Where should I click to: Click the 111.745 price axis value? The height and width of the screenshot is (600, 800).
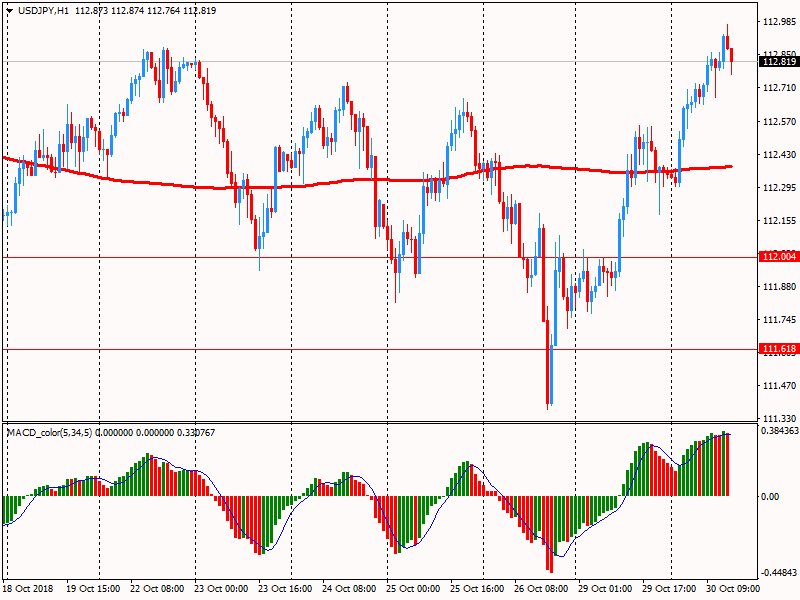pos(779,320)
